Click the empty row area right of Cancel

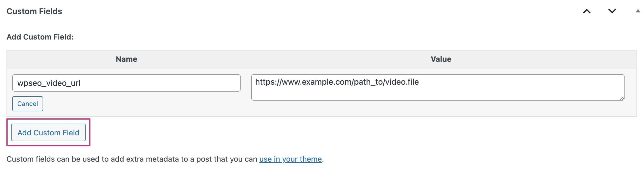coord(141,104)
